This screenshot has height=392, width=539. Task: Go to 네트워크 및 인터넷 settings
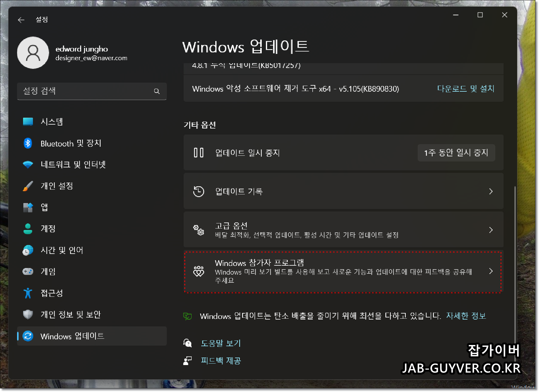click(92, 164)
